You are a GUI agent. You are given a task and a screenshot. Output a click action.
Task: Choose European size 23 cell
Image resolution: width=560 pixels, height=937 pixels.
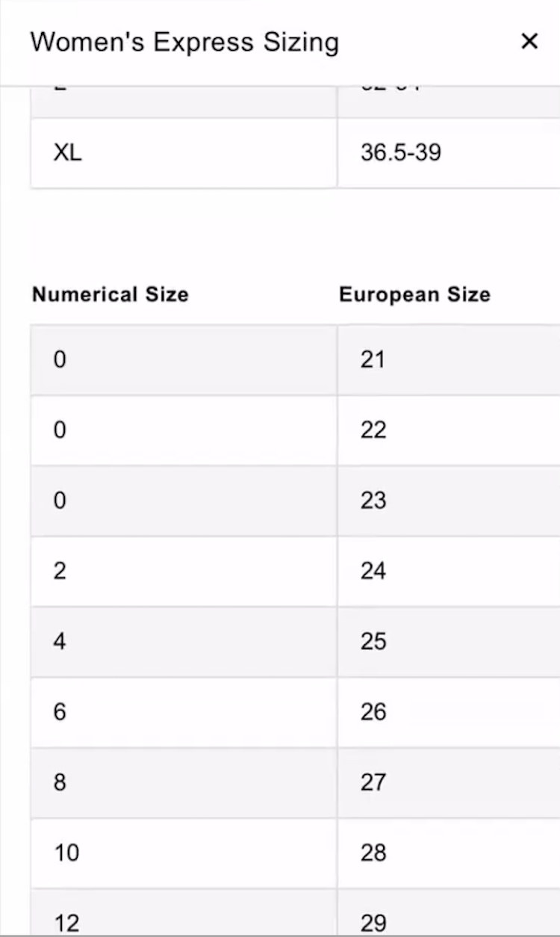(448, 501)
